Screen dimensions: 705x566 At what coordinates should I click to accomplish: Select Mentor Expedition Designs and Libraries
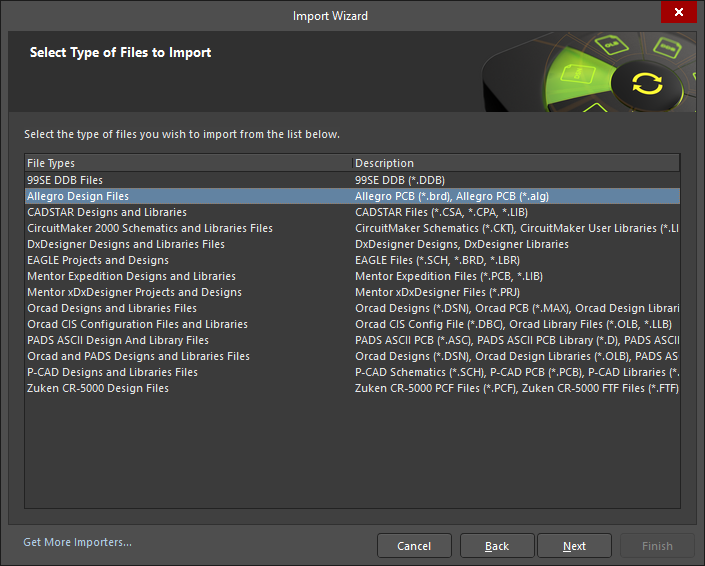tap(352, 276)
